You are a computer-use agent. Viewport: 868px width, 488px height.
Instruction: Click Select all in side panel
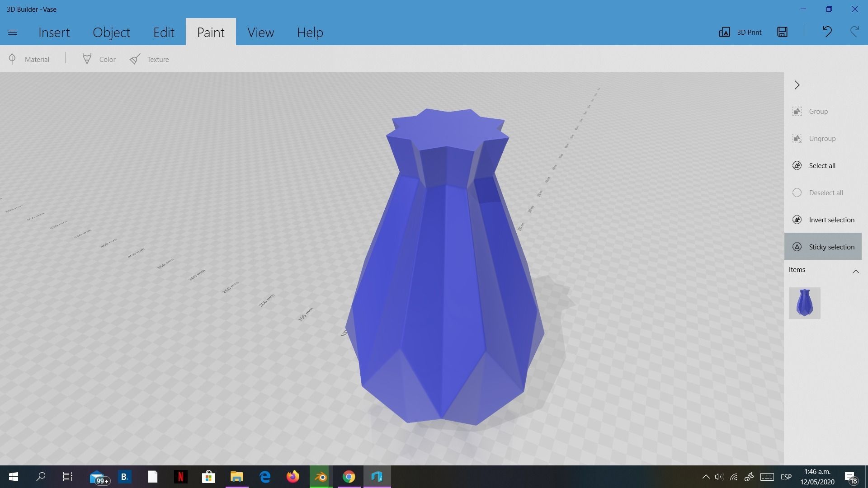821,165
